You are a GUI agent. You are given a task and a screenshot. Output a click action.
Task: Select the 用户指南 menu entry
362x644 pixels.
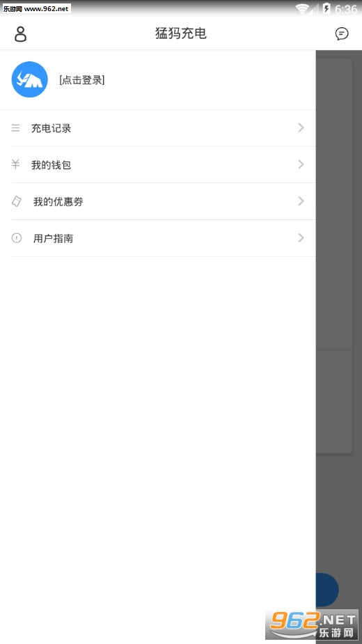click(158, 238)
